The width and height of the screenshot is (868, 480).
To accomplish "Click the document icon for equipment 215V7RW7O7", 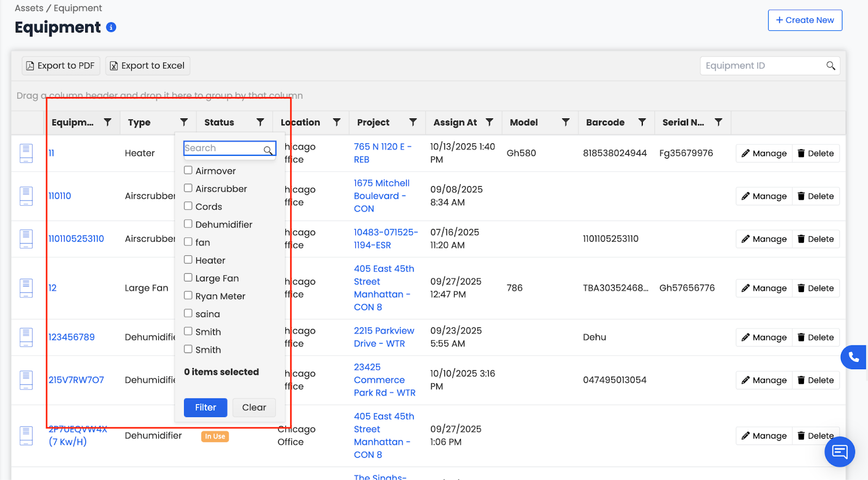I will [26, 380].
